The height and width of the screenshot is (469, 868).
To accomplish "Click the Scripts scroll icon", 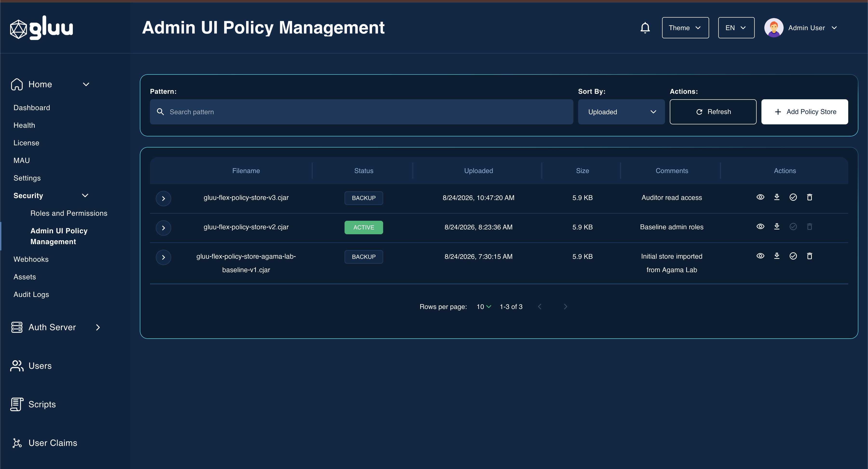I will 17,404.
